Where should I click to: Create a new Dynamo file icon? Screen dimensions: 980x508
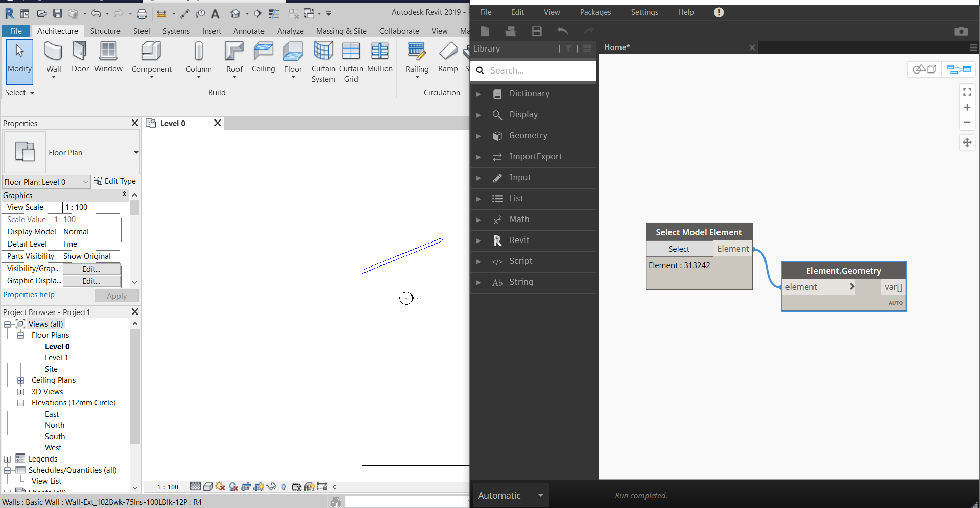pos(485,31)
